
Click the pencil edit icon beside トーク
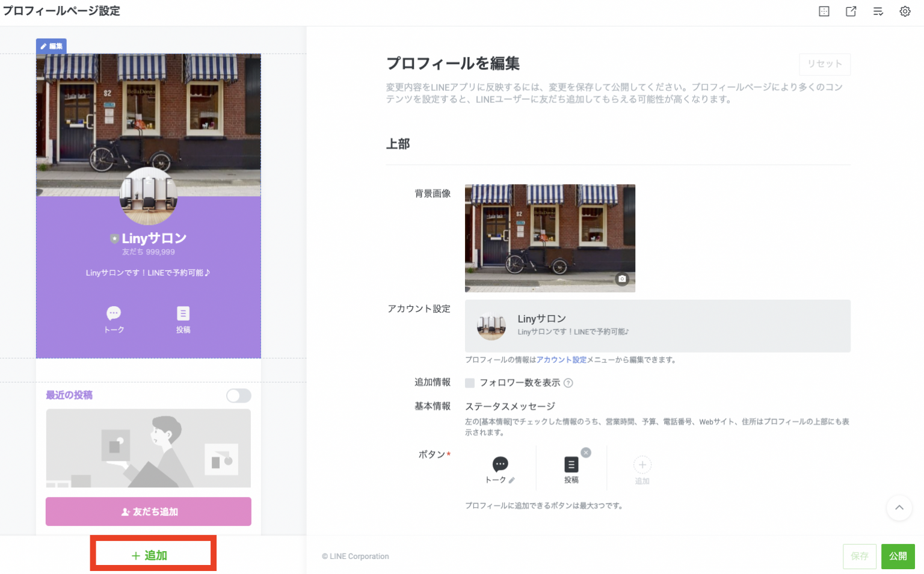(x=511, y=480)
